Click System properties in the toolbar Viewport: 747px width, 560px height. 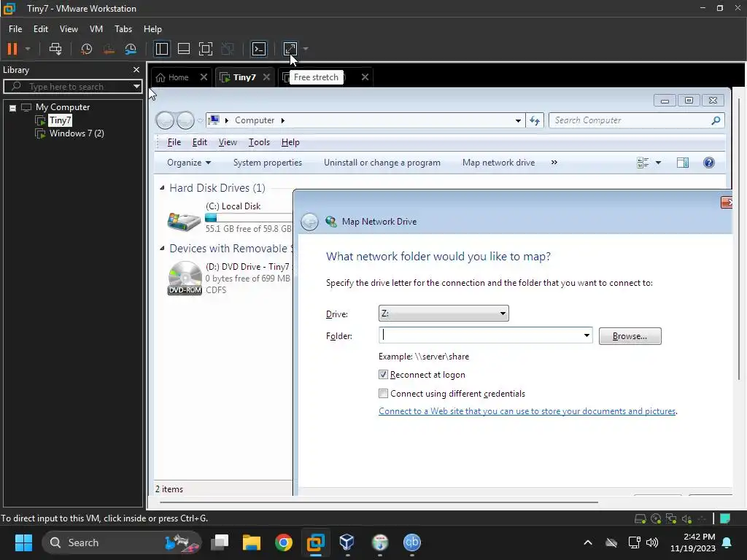click(x=268, y=163)
